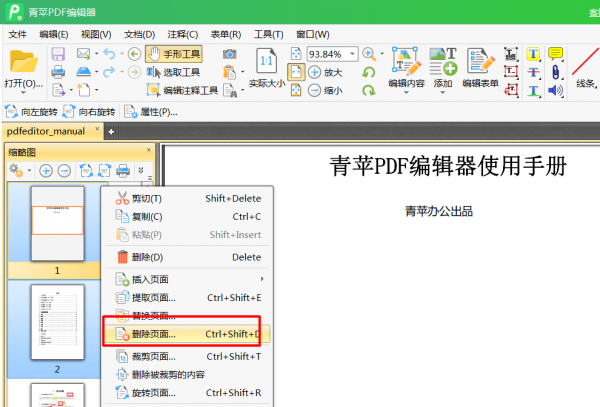Open the 表单(R) menu
The height and width of the screenshot is (407, 600).
click(226, 34)
